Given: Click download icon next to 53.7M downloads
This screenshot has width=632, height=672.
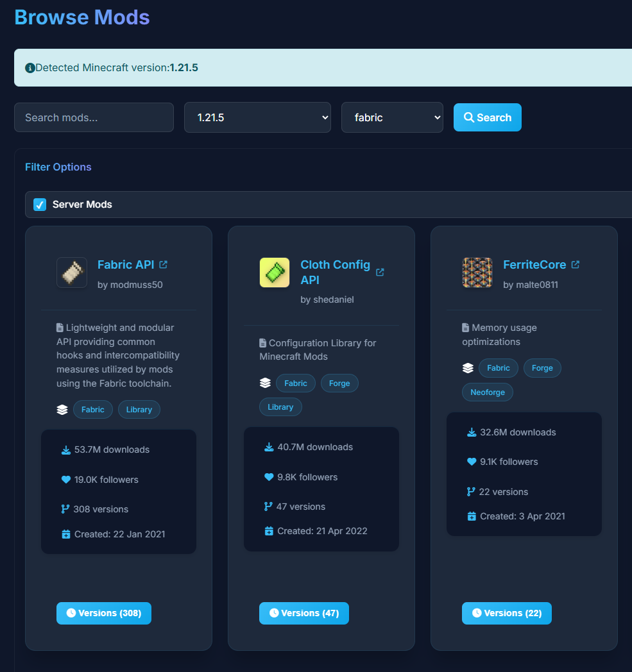Looking at the screenshot, I should tap(66, 450).
